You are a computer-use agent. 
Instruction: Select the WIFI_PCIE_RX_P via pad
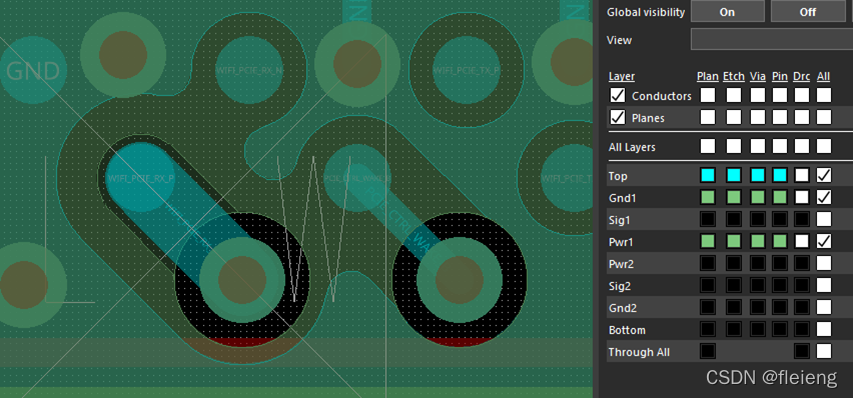pyautogui.click(x=140, y=178)
